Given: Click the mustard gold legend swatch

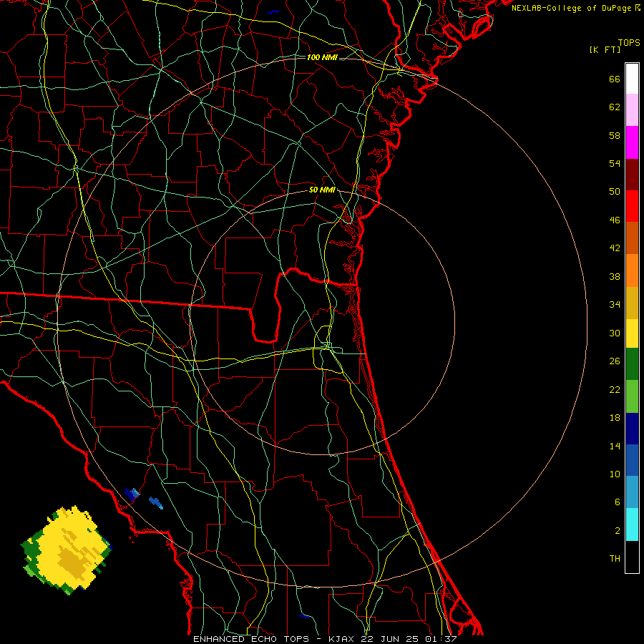Looking at the screenshot, I should (x=632, y=303).
